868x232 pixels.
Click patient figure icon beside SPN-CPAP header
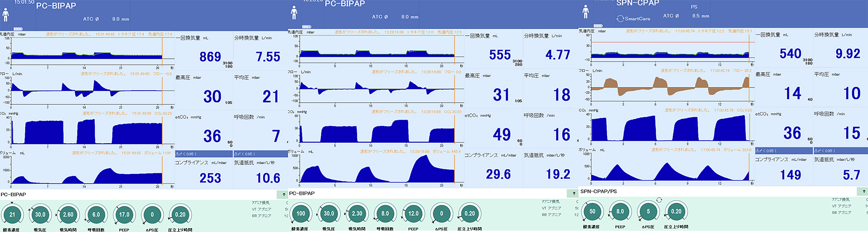pyautogui.click(x=586, y=12)
